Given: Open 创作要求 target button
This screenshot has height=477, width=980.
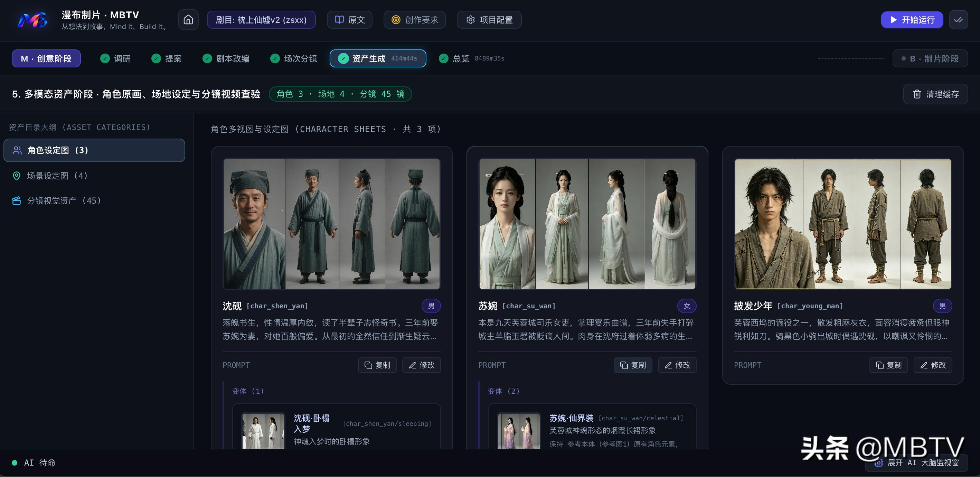Looking at the screenshot, I should [x=414, y=20].
